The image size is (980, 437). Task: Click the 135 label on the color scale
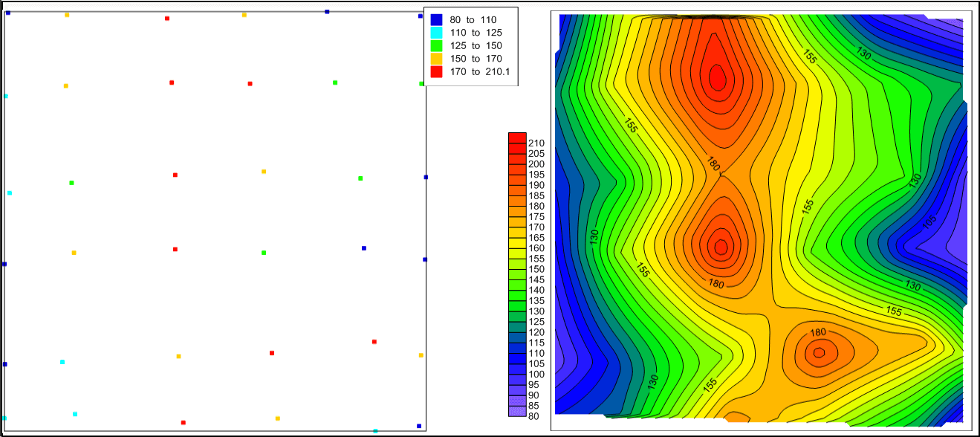(536, 301)
